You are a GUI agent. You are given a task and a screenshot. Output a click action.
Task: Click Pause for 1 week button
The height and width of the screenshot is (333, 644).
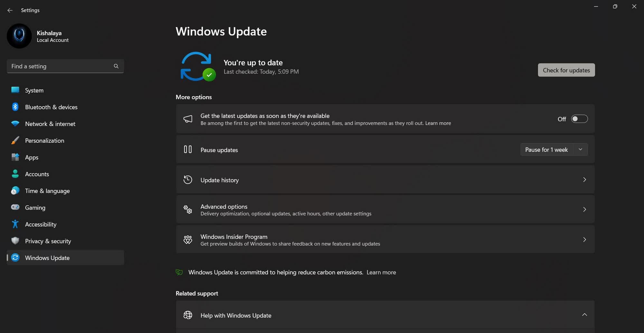(x=546, y=149)
